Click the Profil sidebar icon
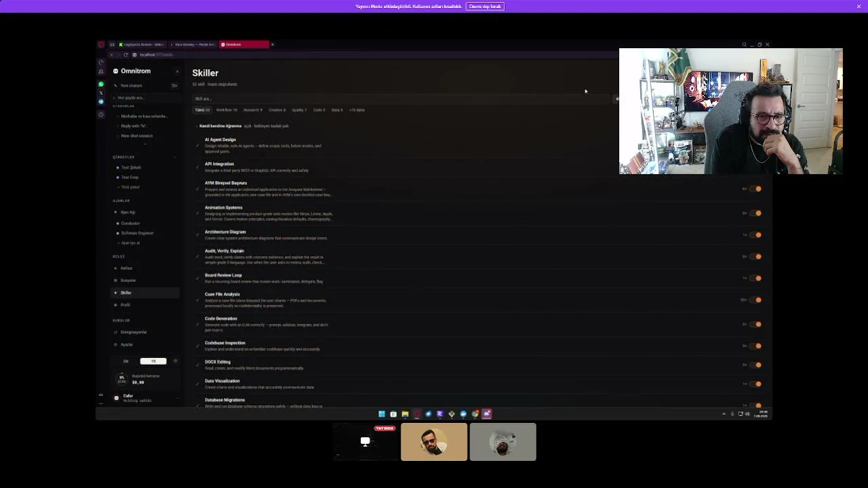The width and height of the screenshot is (868, 488). tap(115, 305)
